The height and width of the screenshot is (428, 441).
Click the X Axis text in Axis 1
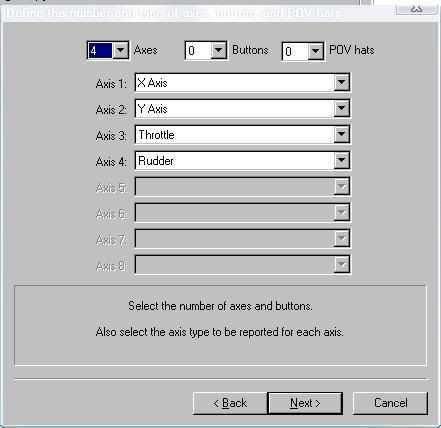(152, 83)
